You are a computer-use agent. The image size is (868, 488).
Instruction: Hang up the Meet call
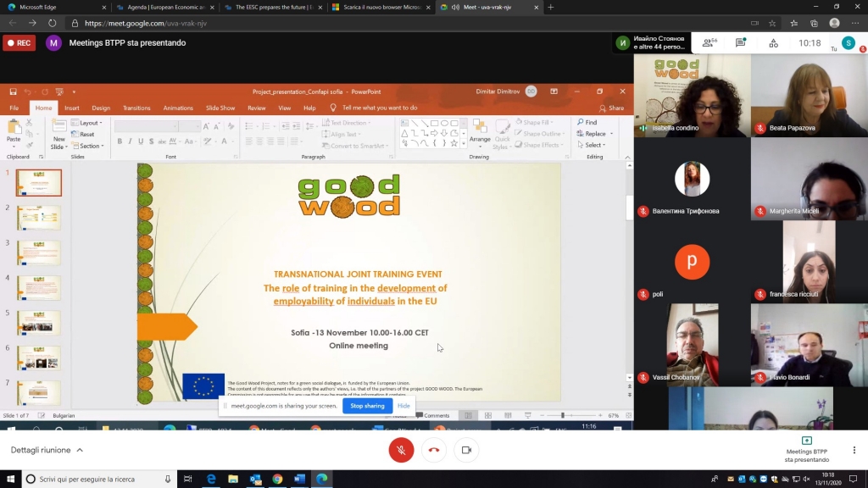tap(434, 451)
